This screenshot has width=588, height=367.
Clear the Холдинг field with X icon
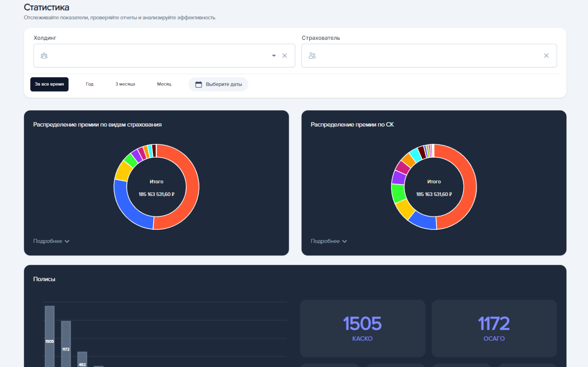(x=285, y=56)
